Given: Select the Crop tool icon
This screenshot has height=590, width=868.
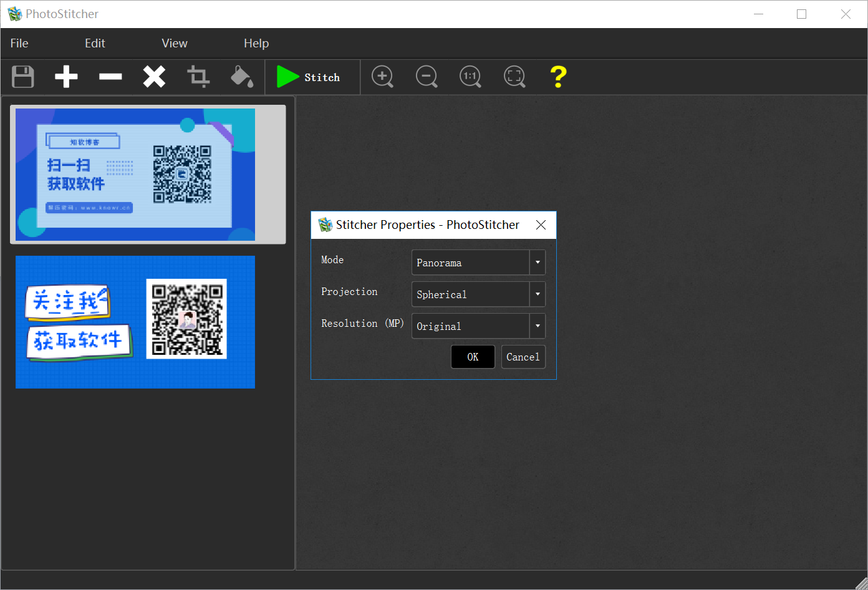Looking at the screenshot, I should click(x=198, y=77).
